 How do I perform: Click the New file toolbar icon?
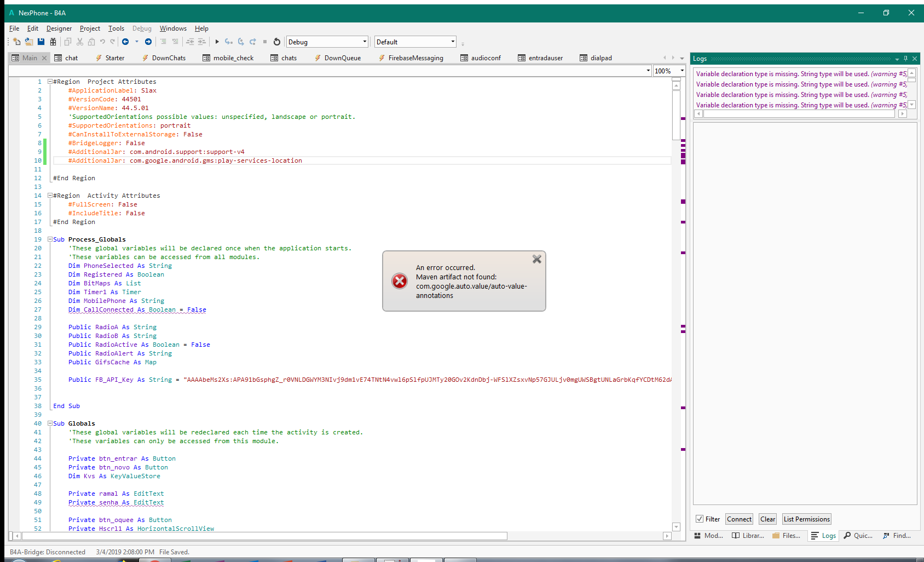coord(16,42)
